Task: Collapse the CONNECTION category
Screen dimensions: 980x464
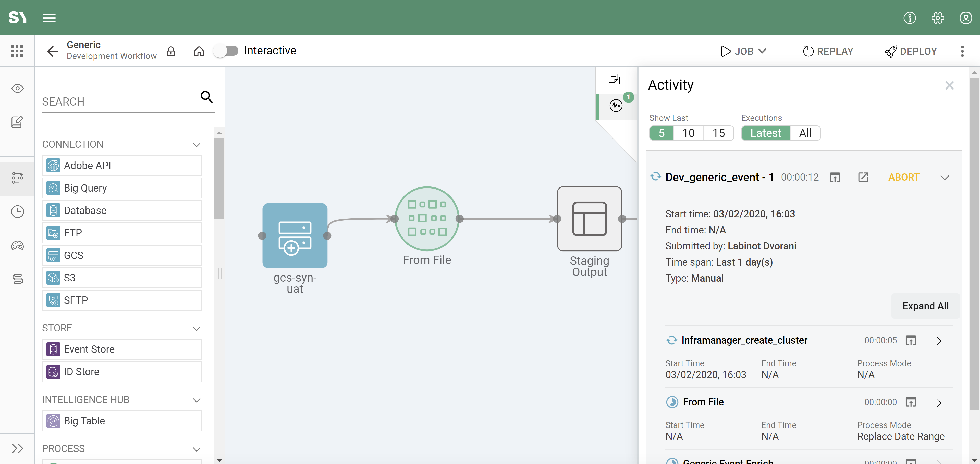Action: click(196, 145)
